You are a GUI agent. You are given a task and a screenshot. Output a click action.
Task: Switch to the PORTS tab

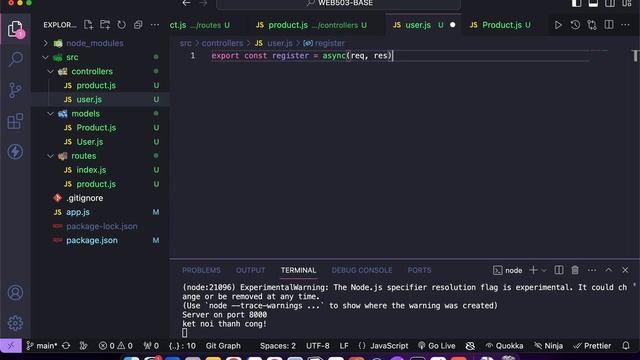click(419, 270)
